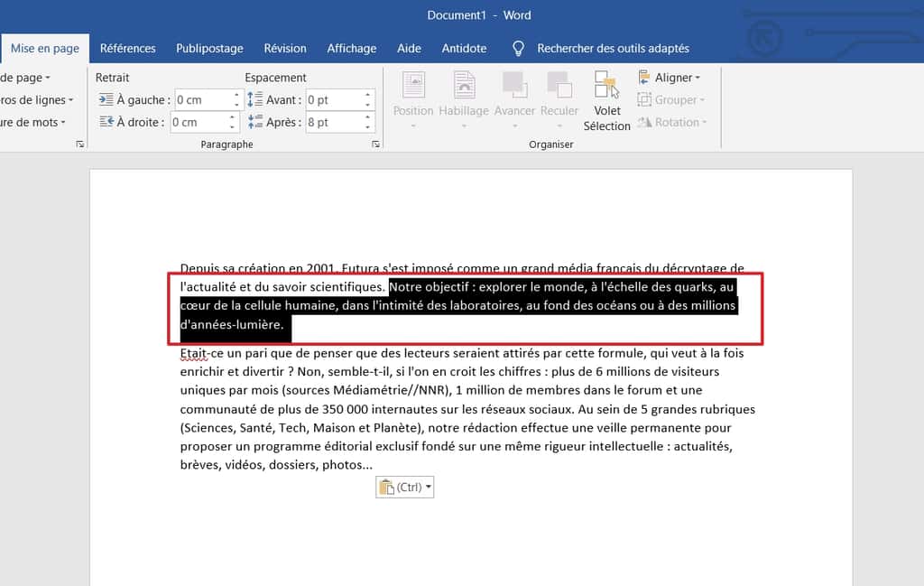The width and height of the screenshot is (924, 586).
Task: Click the À gauche indent field
Action: (x=208, y=99)
